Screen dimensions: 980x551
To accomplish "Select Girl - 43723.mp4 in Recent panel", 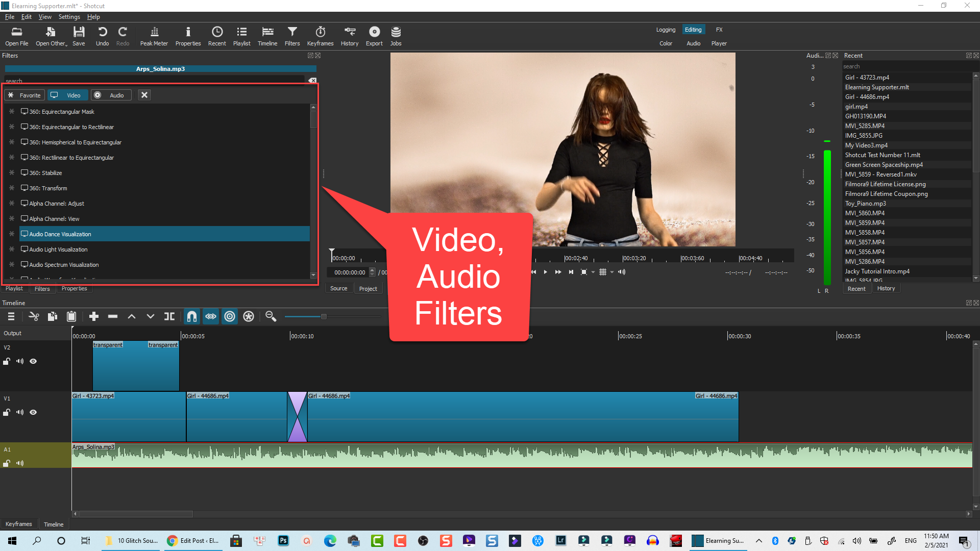I will point(867,77).
